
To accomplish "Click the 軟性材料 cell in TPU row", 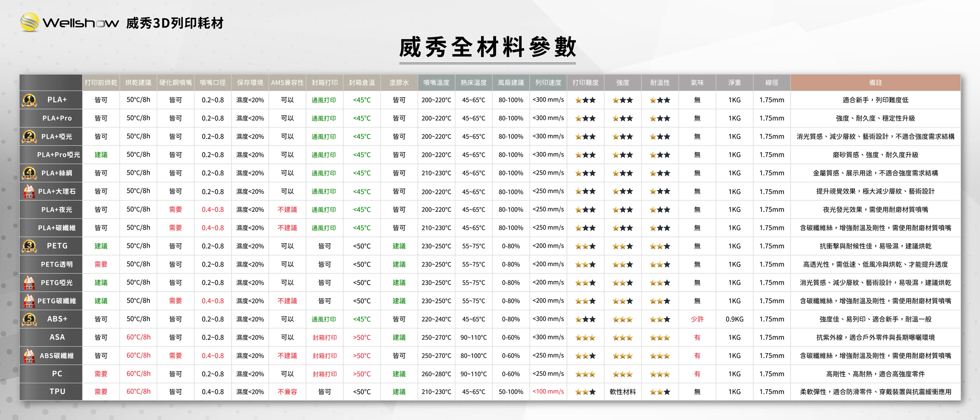I will pyautogui.click(x=623, y=392).
